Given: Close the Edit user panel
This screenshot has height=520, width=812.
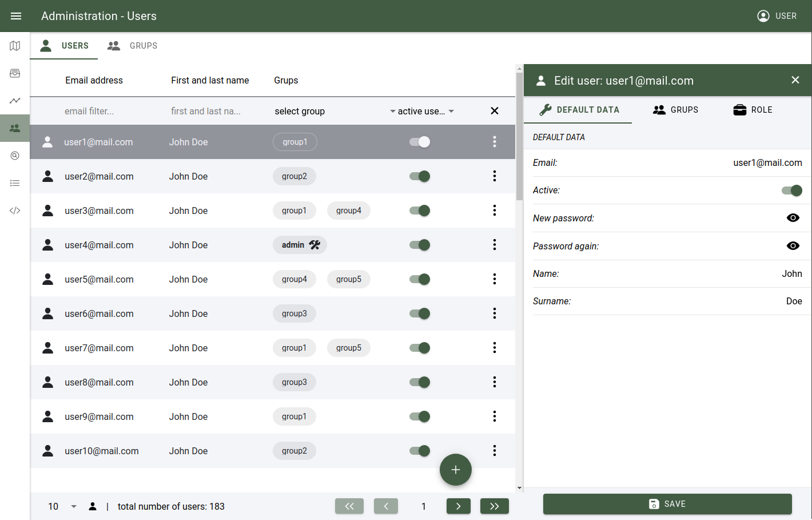Looking at the screenshot, I should 795,80.
